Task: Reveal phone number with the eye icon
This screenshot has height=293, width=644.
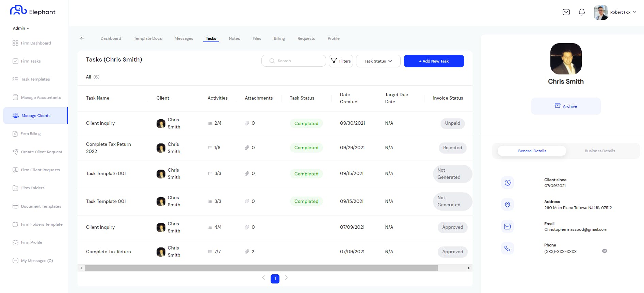Action: tap(605, 251)
